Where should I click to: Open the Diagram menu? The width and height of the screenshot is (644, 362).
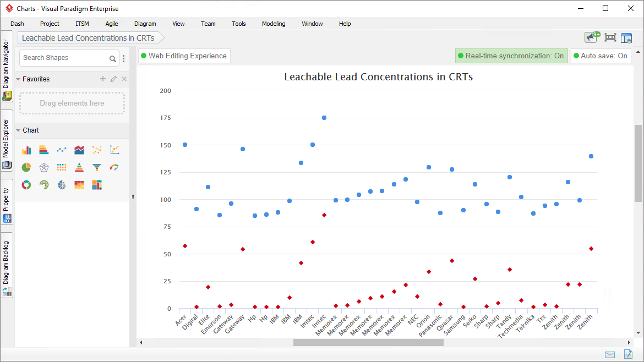[145, 24]
